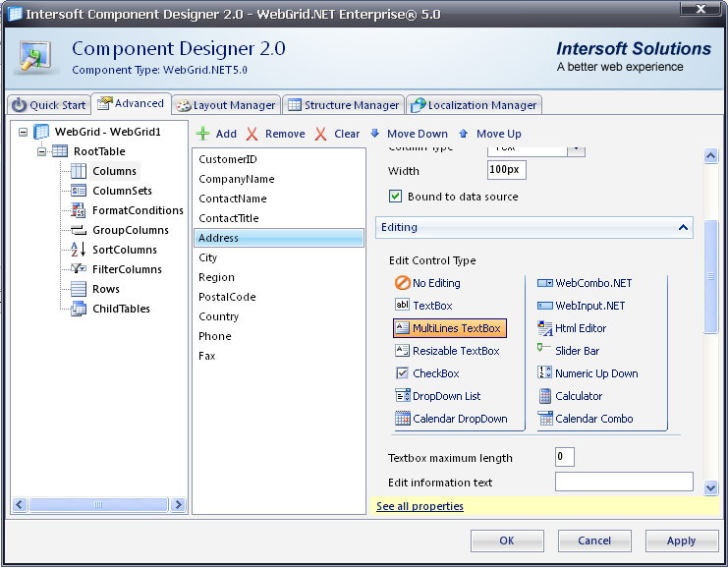Click the green Add plus icon

pyautogui.click(x=203, y=134)
